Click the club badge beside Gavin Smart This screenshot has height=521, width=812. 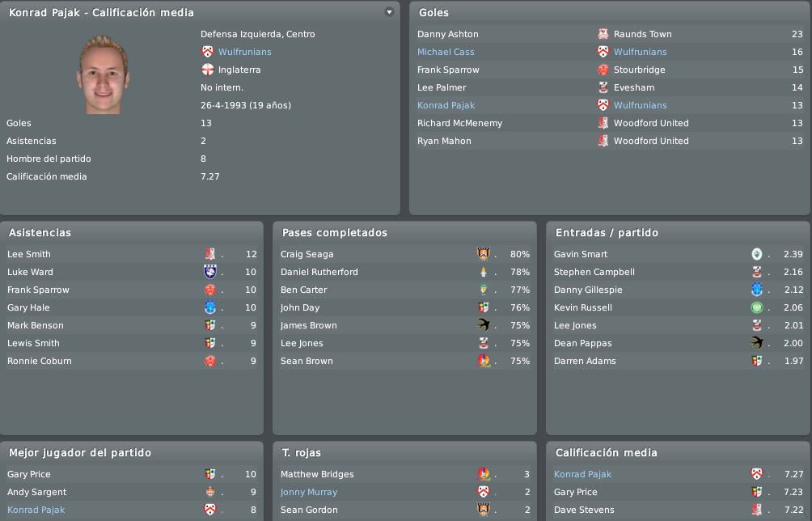[756, 254]
